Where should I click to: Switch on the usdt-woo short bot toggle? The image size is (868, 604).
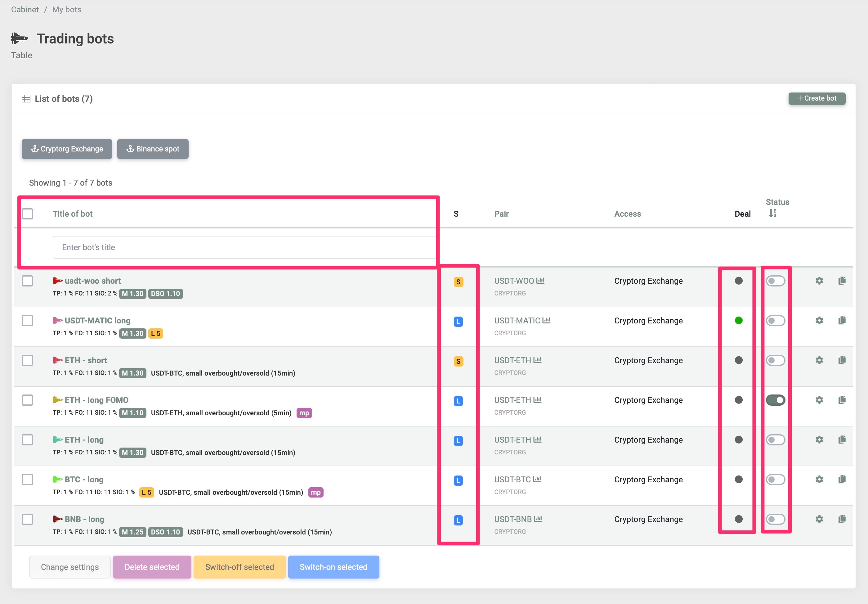[x=775, y=281]
